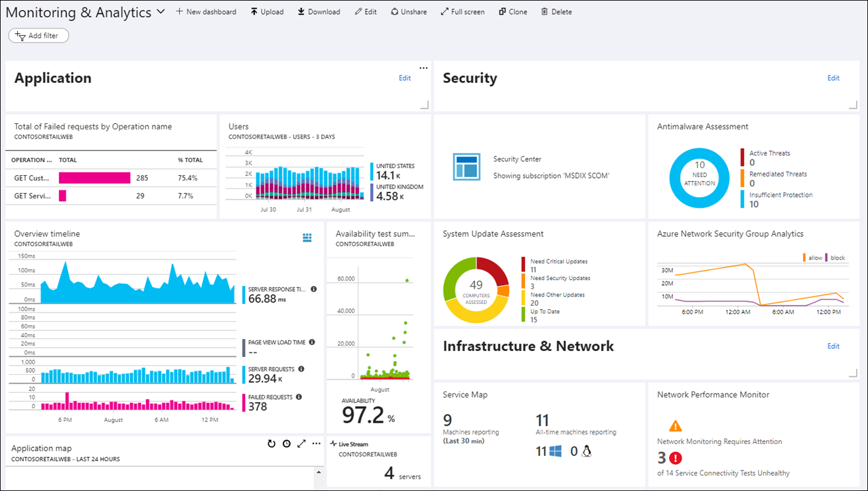Clone the current dashboard

pos(513,12)
